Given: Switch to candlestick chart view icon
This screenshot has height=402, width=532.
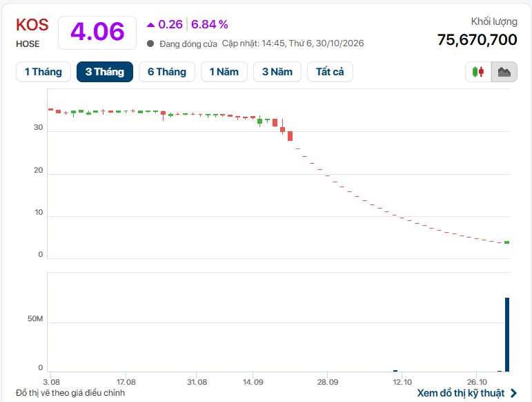Looking at the screenshot, I should pyautogui.click(x=478, y=72).
